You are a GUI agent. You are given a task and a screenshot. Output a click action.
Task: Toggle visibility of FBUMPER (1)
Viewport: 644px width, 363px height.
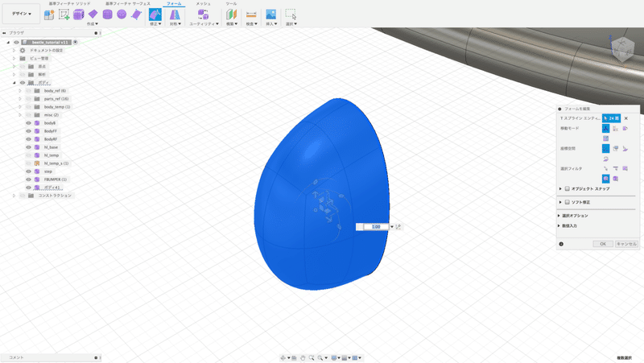pos(28,179)
